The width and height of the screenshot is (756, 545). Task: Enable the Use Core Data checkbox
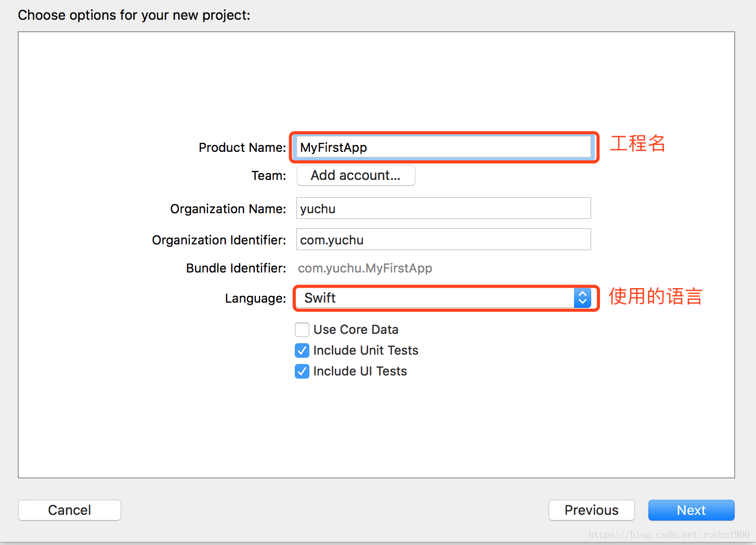click(302, 330)
